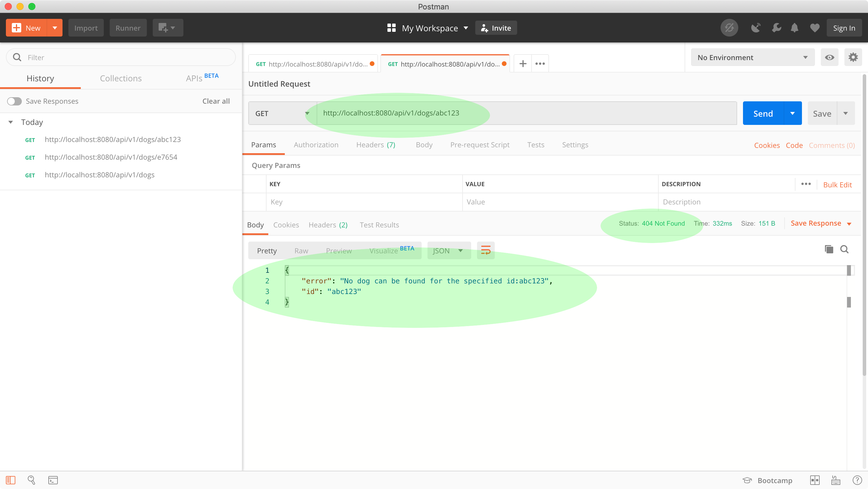Open manage environments gear icon
Image resolution: width=868 pixels, height=489 pixels.
coord(853,57)
